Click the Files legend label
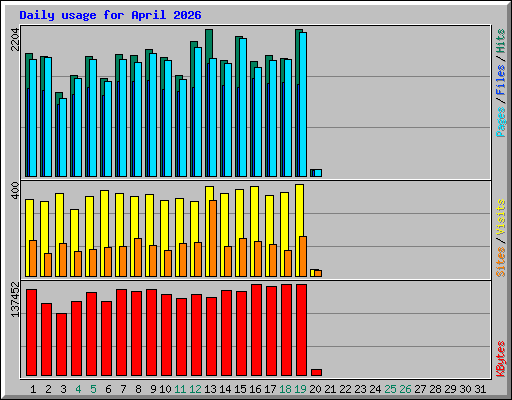The image size is (512, 400). (501, 80)
